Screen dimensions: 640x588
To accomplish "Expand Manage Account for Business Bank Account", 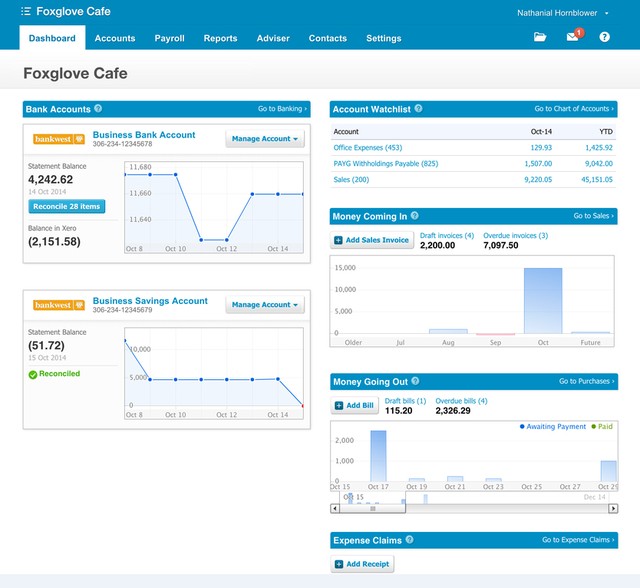I will coord(265,139).
